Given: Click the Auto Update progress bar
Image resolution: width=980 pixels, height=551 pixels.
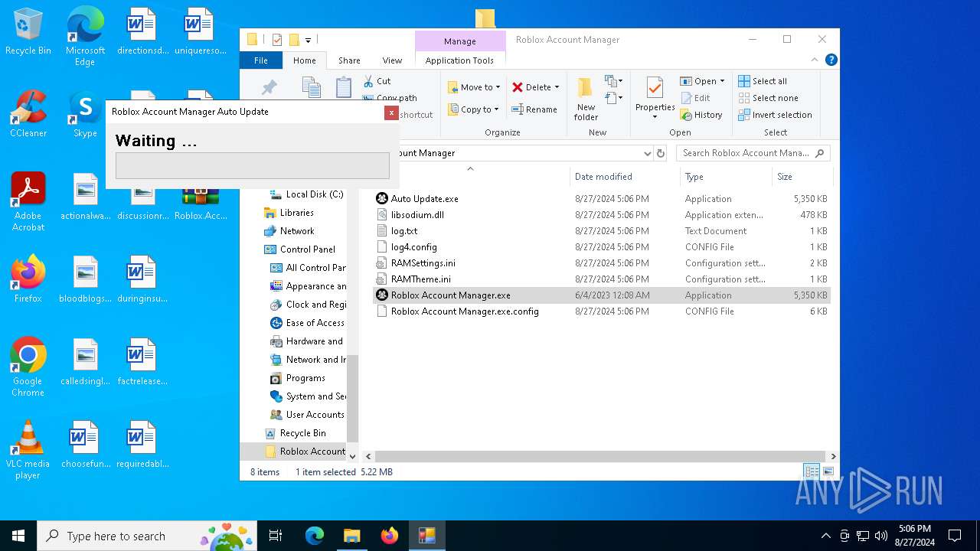Looking at the screenshot, I should (253, 165).
